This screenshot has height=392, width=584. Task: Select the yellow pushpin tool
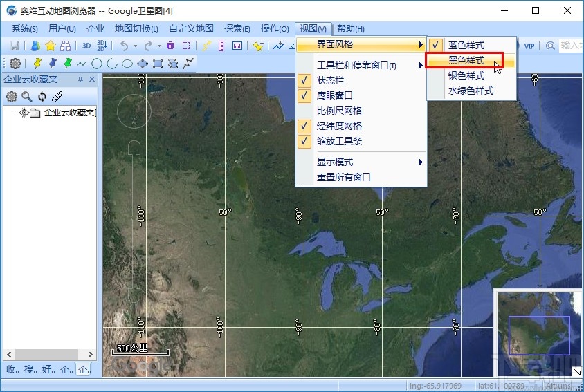[x=37, y=64]
